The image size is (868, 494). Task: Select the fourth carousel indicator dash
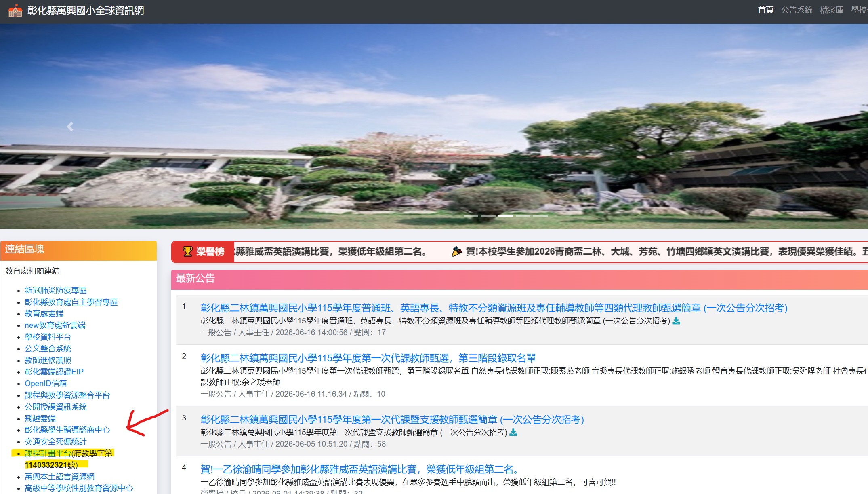click(523, 216)
